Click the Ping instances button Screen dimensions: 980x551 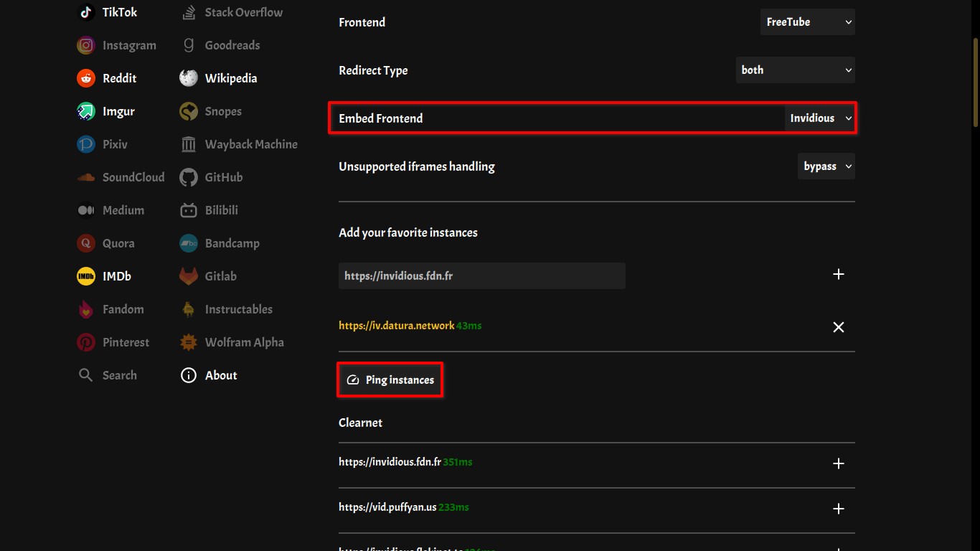[x=390, y=380]
